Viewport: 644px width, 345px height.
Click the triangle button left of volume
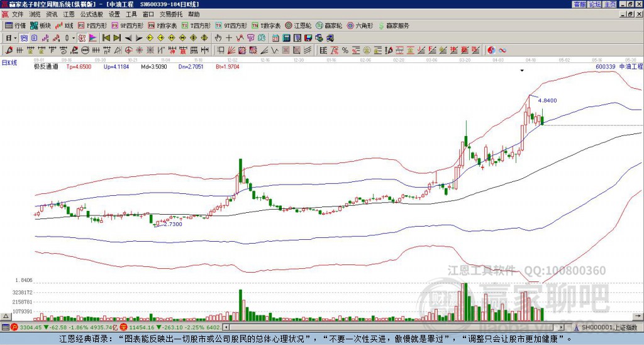6,316
